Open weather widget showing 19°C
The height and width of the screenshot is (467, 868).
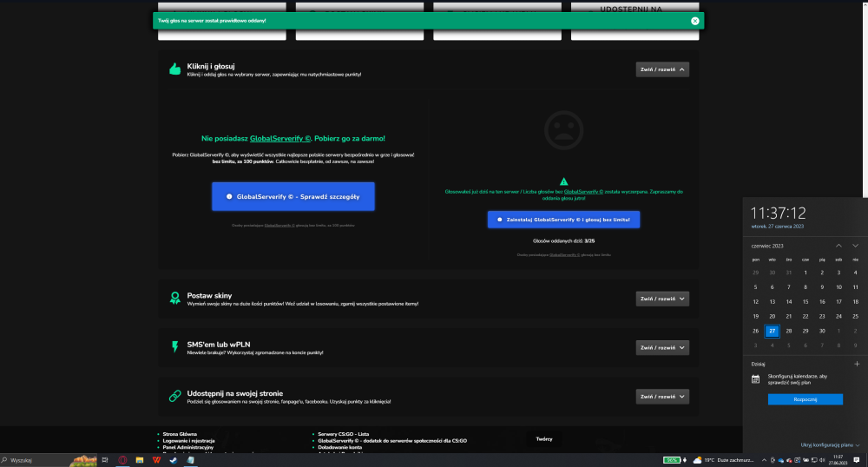[724, 460]
